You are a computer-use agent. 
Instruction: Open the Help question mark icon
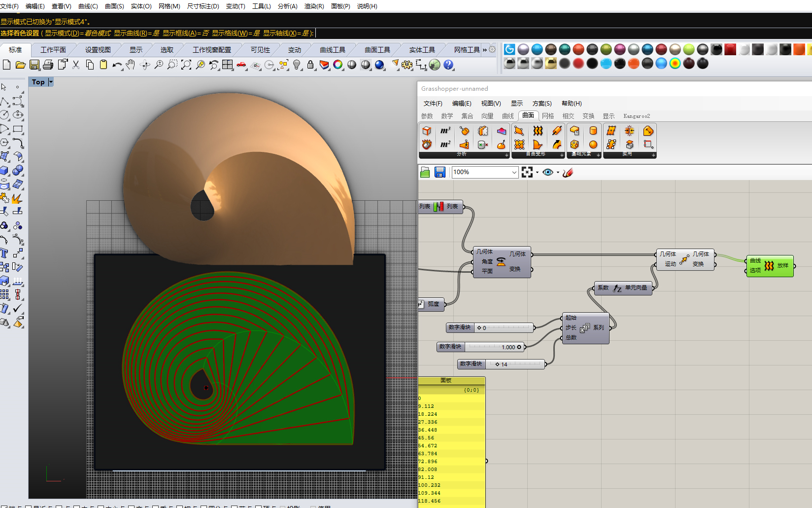click(x=448, y=65)
